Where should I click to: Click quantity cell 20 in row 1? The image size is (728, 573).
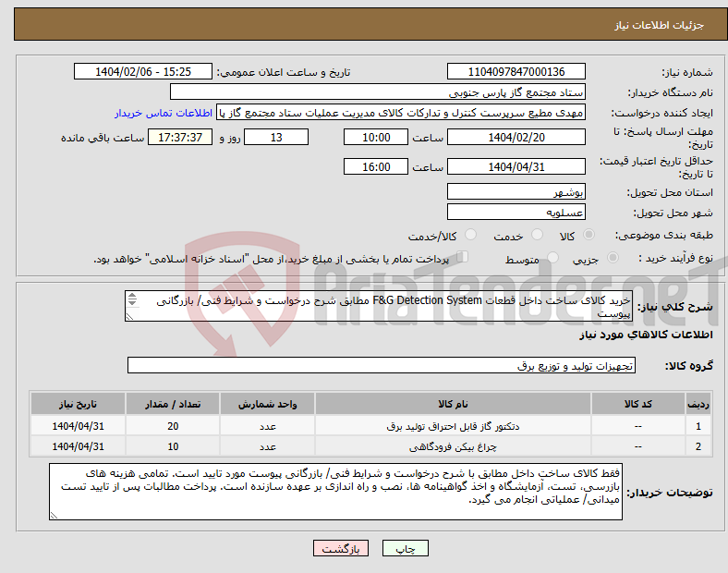click(173, 426)
